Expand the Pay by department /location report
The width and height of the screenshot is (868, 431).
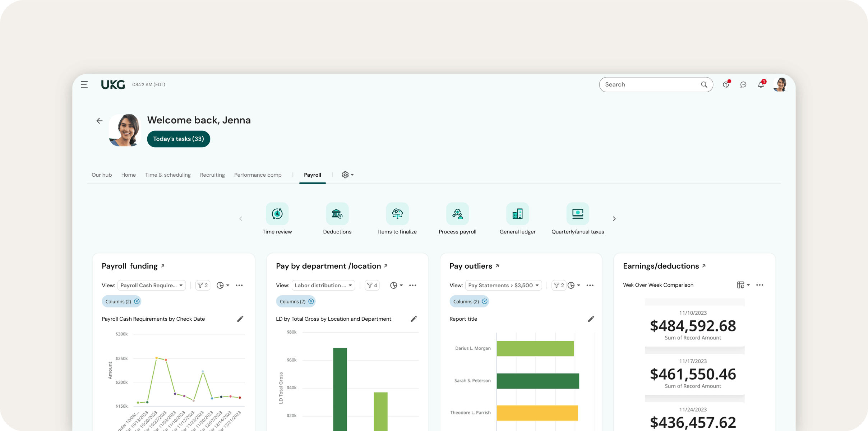click(386, 265)
